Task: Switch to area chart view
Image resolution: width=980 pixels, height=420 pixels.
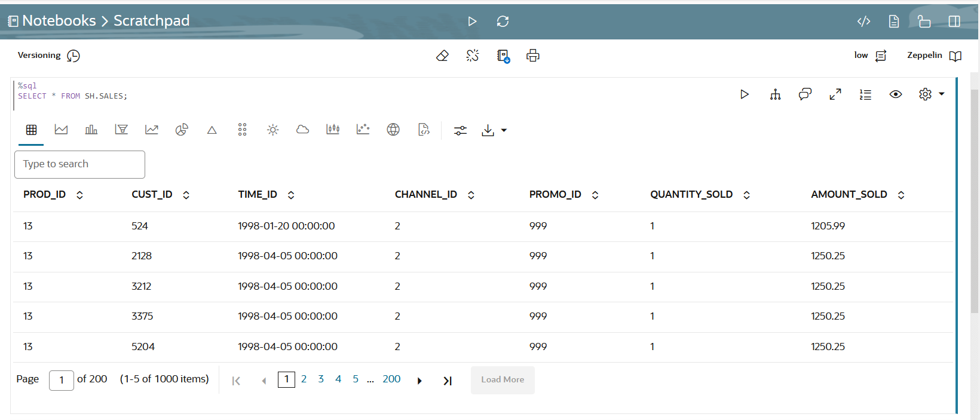Action: pos(61,130)
